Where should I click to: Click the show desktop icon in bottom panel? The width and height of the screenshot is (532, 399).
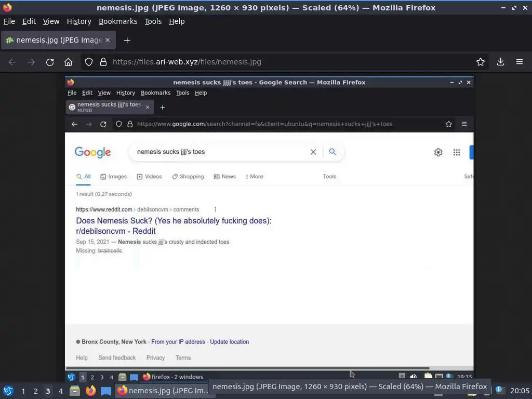click(x=106, y=391)
